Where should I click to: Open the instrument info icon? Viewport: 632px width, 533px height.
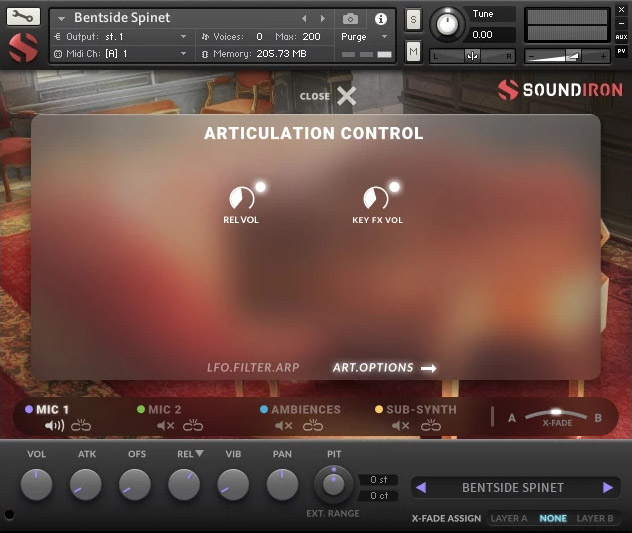(380, 19)
